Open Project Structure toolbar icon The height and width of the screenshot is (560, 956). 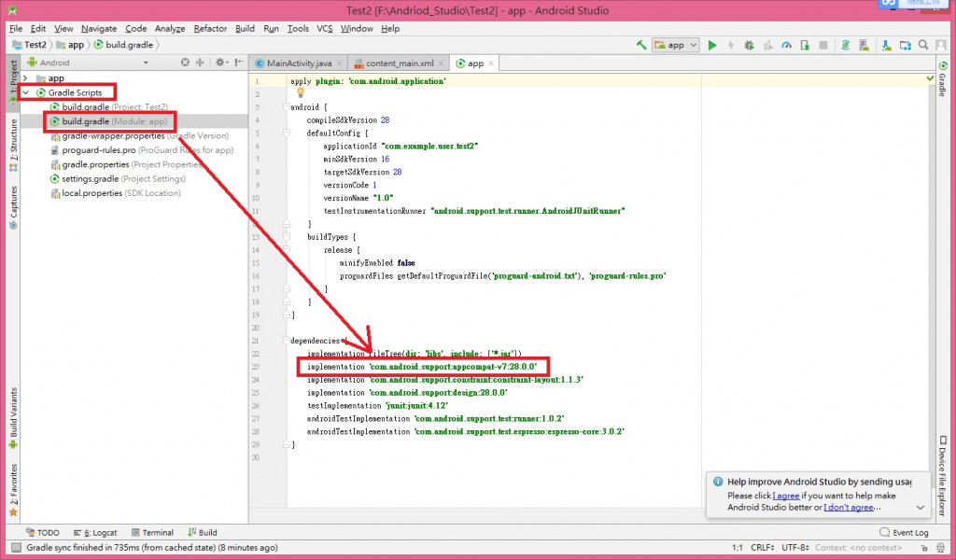point(906,45)
